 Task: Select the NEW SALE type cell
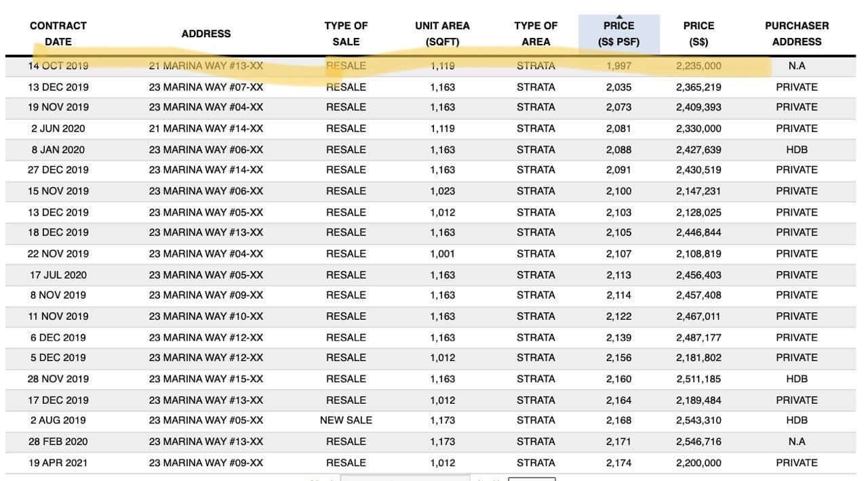[346, 421]
